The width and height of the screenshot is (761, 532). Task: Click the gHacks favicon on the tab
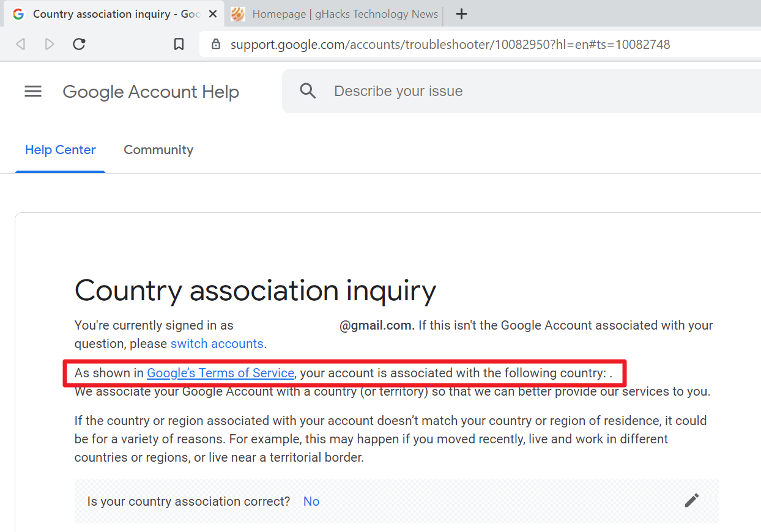(x=237, y=13)
